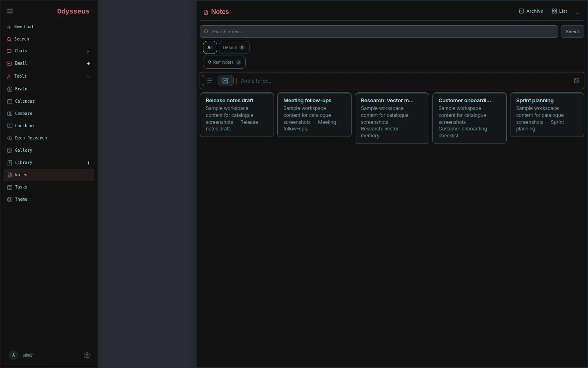Select the All notes filter tab
This screenshot has width=588, height=368.
210,47
